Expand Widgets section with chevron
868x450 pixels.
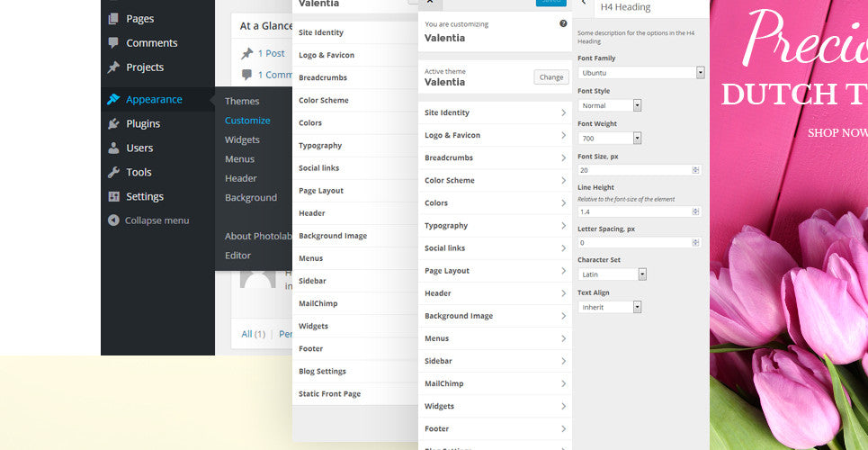[495, 406]
